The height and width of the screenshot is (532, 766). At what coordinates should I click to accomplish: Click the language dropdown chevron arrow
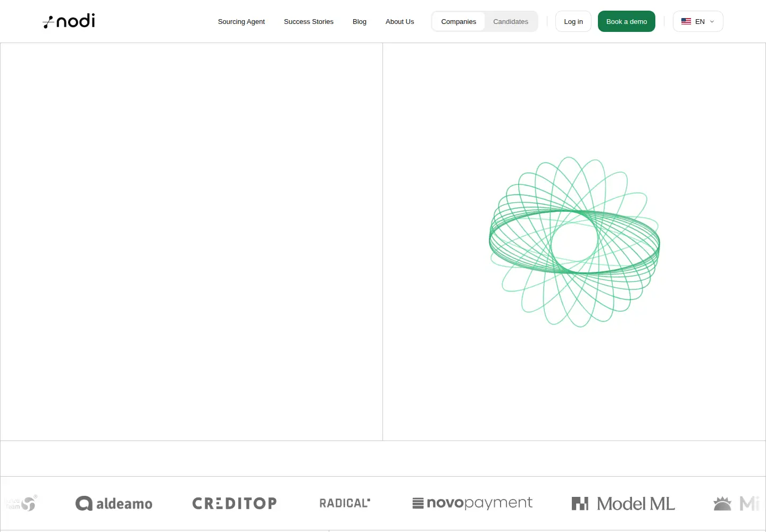pyautogui.click(x=712, y=22)
